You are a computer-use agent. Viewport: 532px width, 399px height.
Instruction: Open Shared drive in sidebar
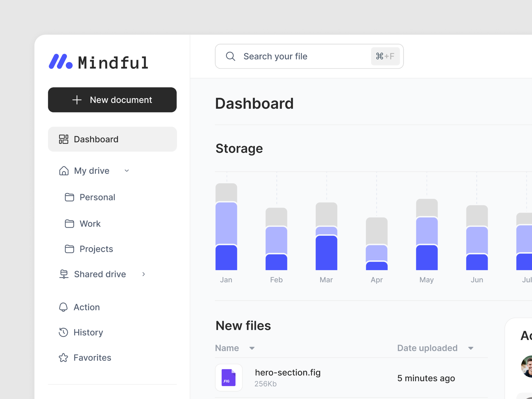click(100, 274)
